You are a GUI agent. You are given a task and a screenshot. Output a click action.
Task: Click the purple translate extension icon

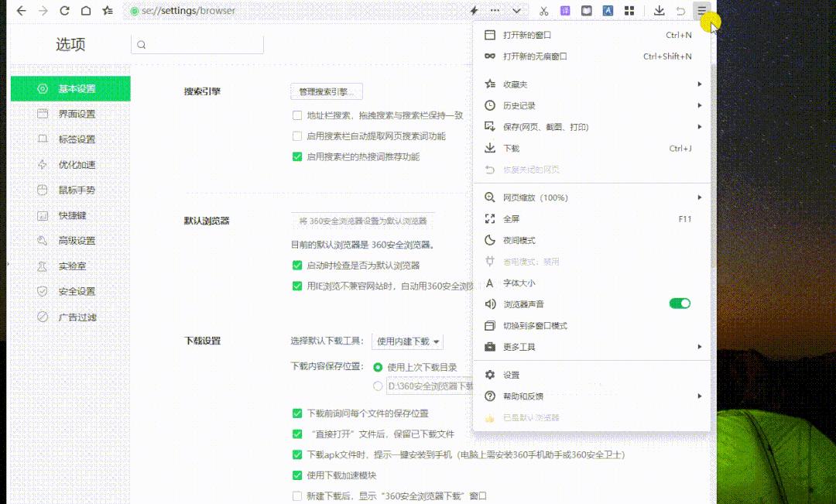tap(565, 10)
